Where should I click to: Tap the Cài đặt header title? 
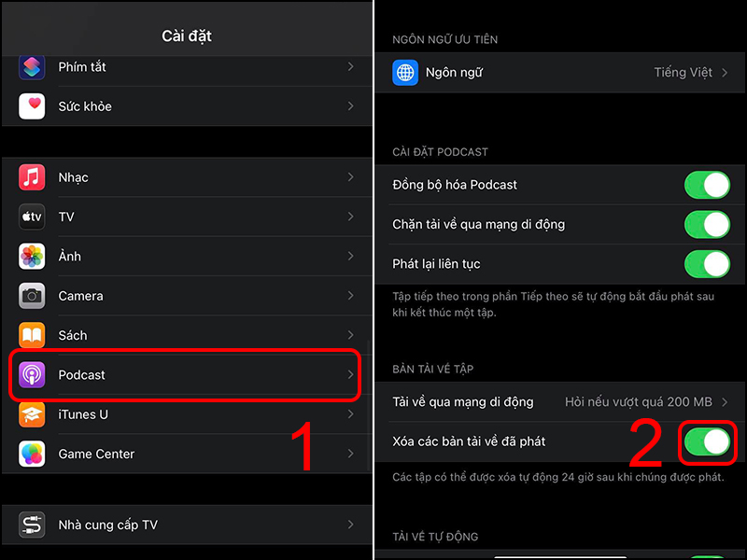click(187, 35)
